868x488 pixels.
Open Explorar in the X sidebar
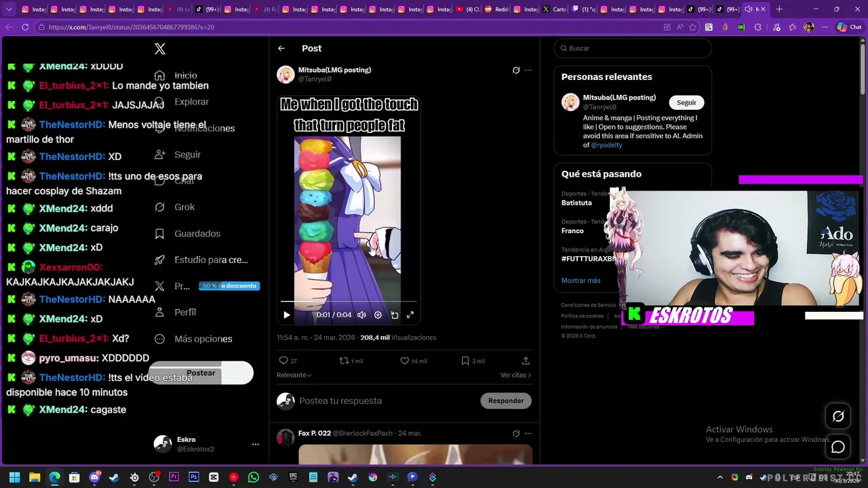coord(183,102)
